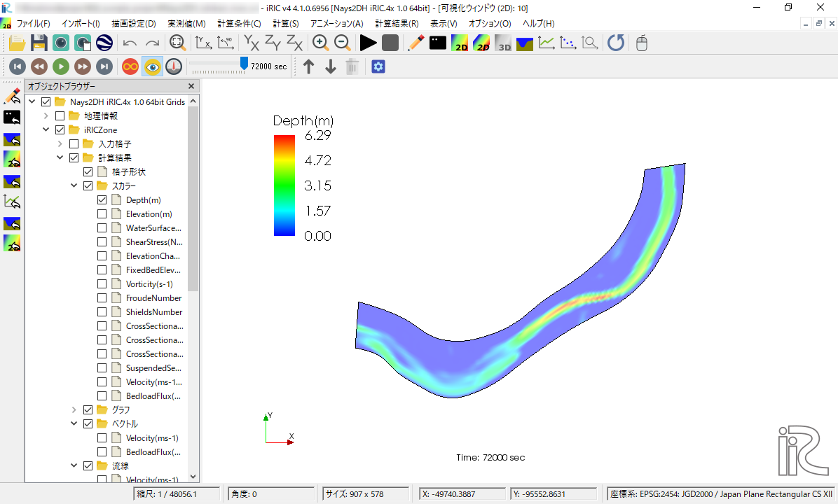The height and width of the screenshot is (504, 838).
Task: Toggle infinite loop playback button
Action: [x=130, y=66]
